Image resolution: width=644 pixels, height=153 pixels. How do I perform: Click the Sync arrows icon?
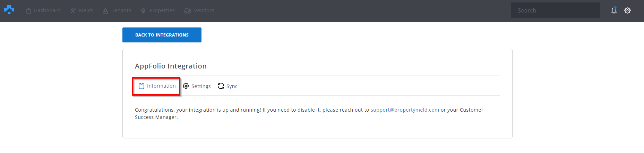(221, 86)
